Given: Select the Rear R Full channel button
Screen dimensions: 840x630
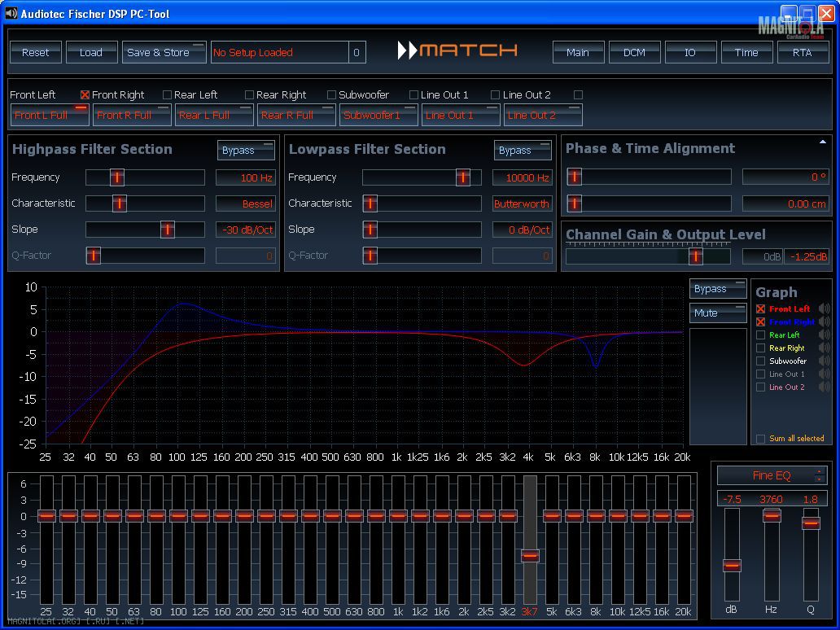Looking at the screenshot, I should [296, 116].
